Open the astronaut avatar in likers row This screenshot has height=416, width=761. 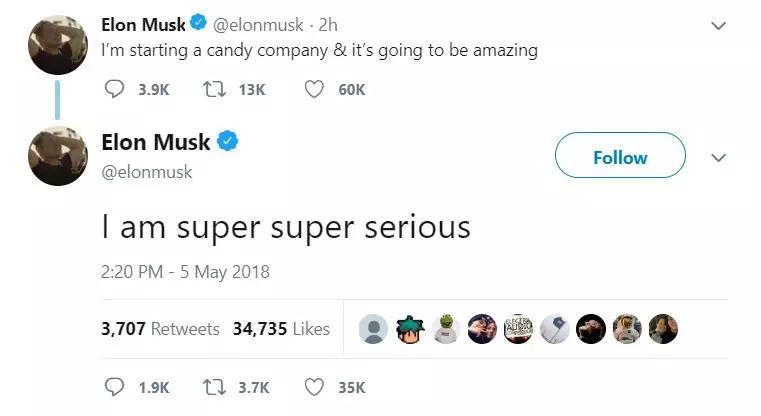[x=627, y=329]
